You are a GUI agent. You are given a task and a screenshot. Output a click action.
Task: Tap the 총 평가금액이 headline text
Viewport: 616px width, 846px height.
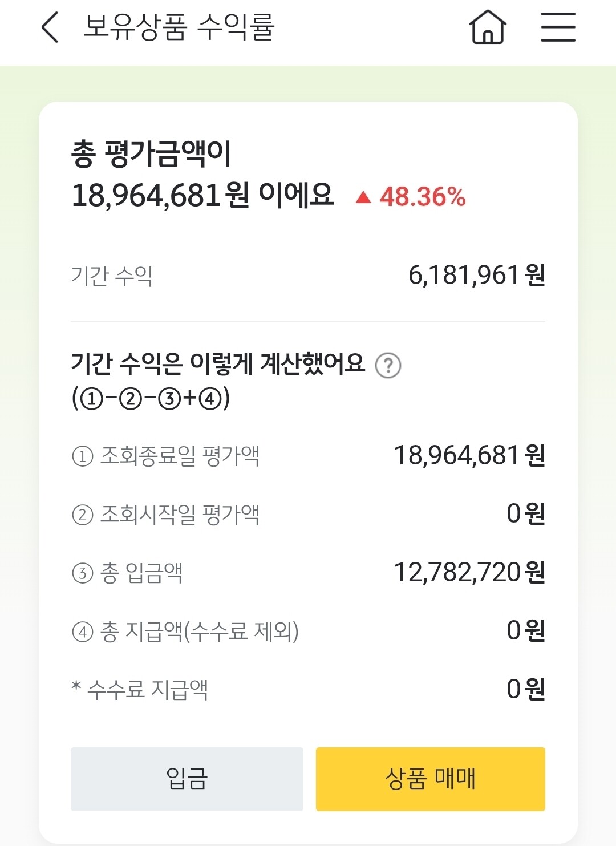tap(151, 154)
